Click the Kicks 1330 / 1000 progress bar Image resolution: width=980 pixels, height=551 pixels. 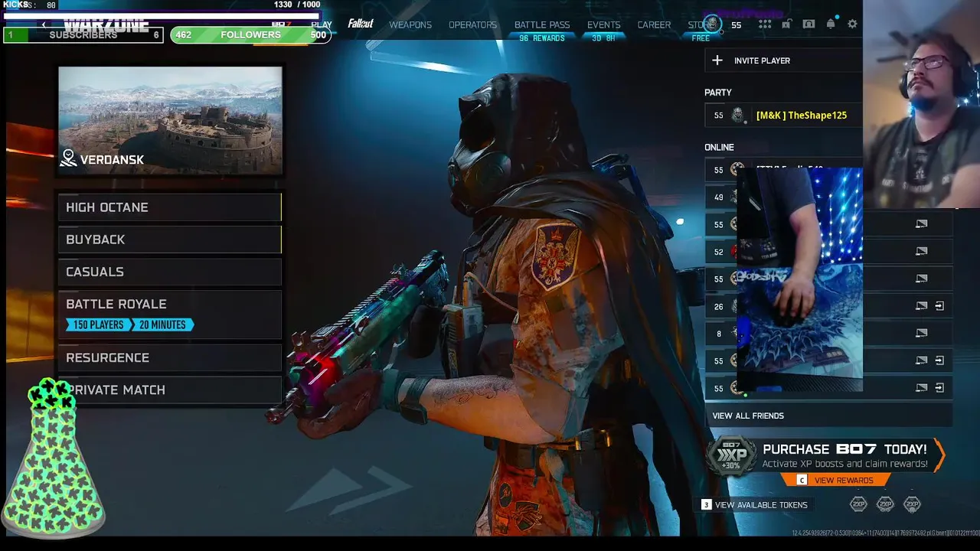(161, 15)
